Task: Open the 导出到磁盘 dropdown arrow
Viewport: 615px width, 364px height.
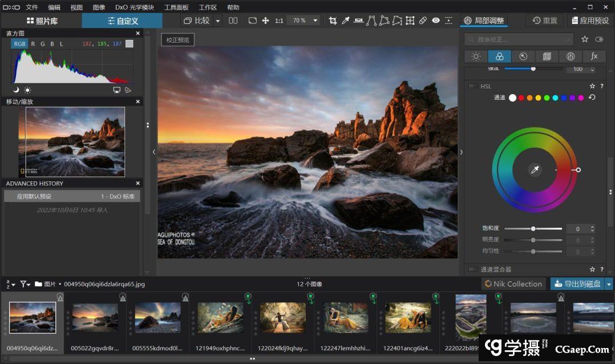Action: (x=609, y=284)
